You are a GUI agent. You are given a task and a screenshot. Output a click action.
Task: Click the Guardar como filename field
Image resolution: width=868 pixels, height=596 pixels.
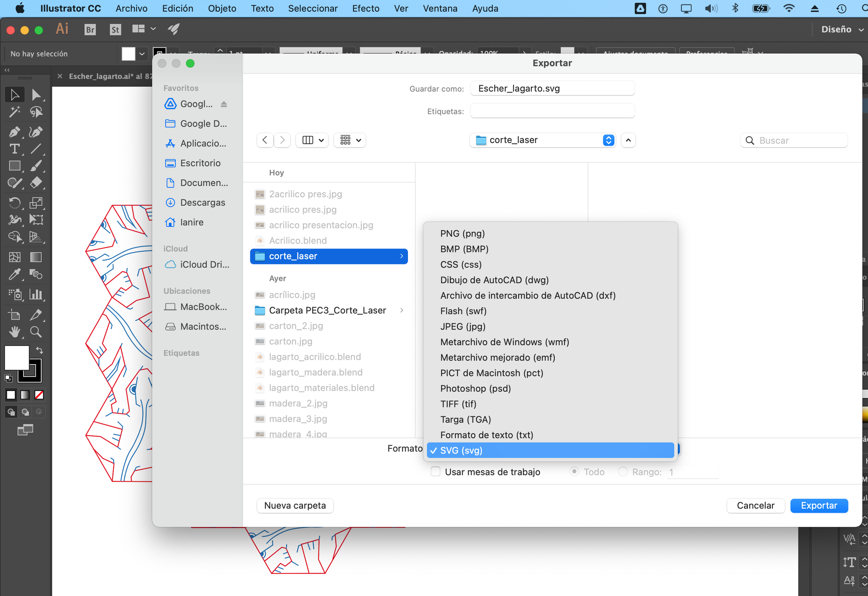(552, 89)
